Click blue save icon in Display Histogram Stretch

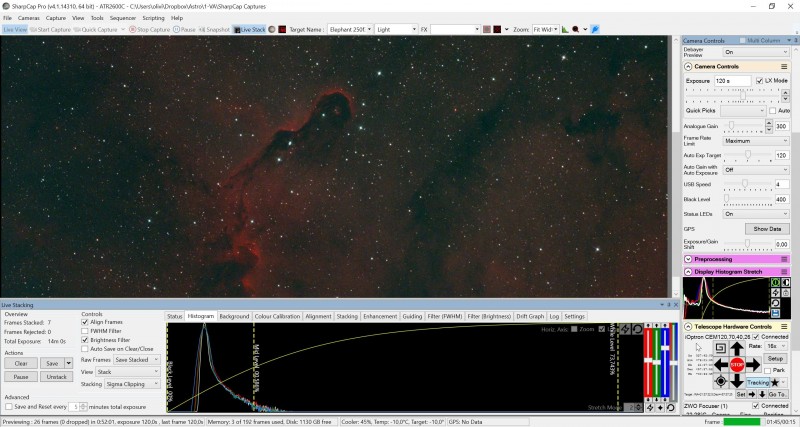point(775,313)
